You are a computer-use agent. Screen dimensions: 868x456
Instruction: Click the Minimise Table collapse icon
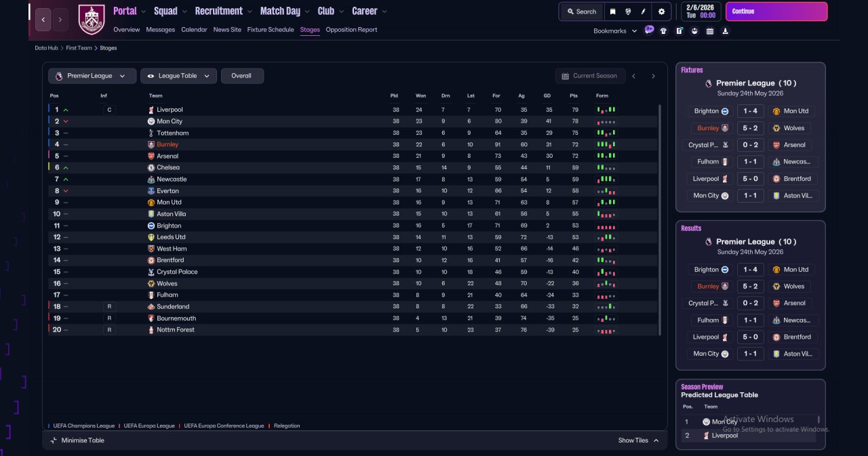click(54, 440)
